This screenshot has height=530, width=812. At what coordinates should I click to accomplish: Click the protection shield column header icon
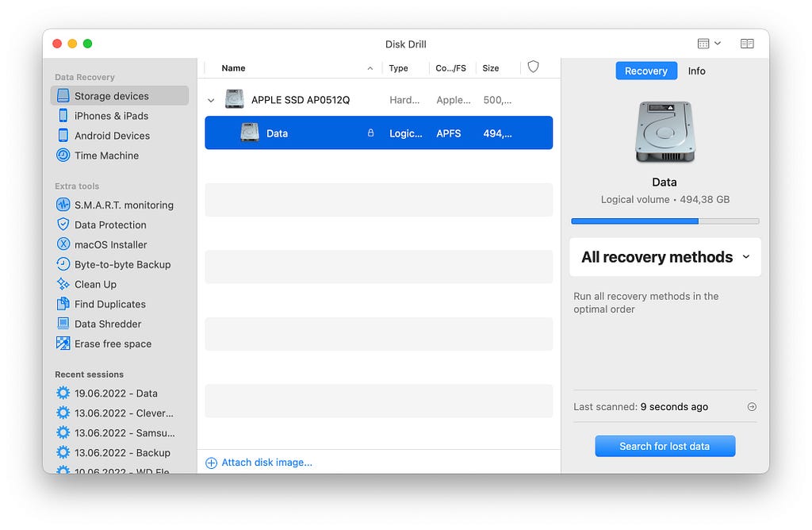click(x=533, y=67)
